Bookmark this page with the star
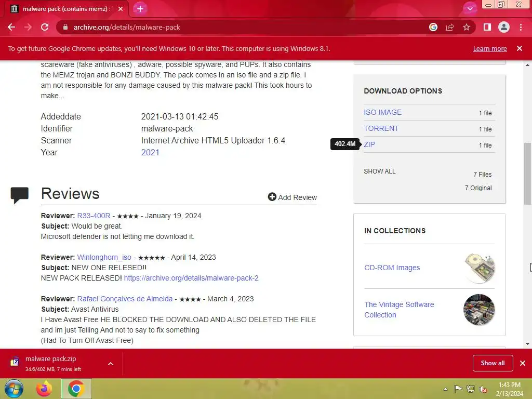Screen dimensions: 532x399 click(x=467, y=27)
